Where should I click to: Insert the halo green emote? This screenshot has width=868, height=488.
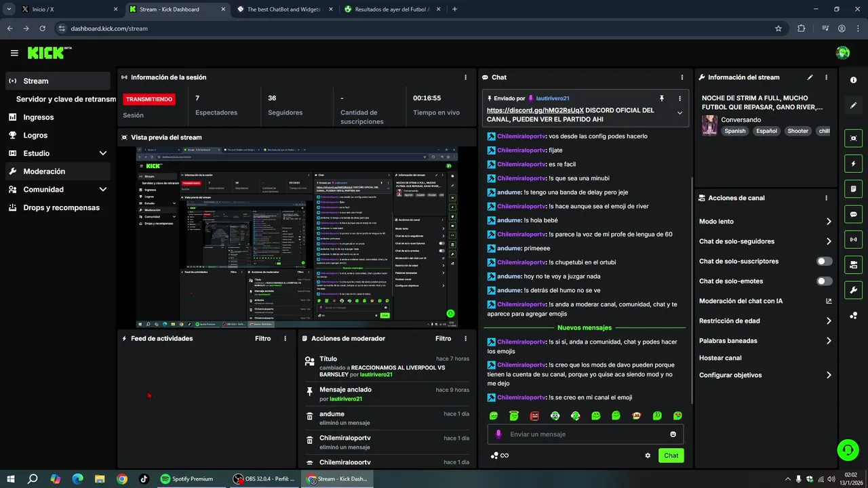click(514, 415)
